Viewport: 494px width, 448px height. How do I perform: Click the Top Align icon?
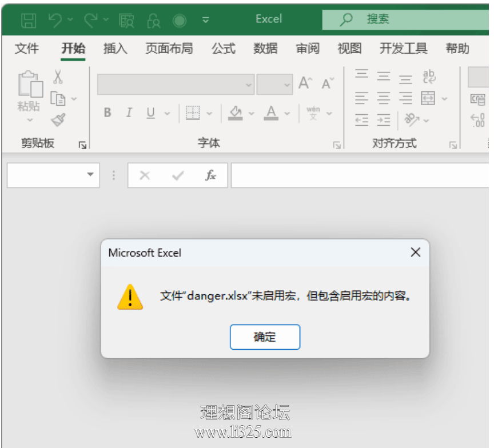362,74
